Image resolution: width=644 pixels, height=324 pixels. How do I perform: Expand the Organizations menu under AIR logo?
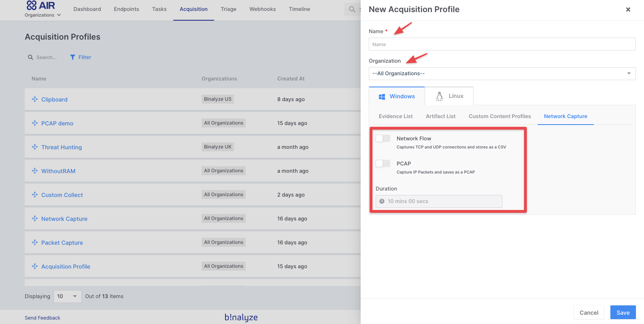[x=43, y=15]
